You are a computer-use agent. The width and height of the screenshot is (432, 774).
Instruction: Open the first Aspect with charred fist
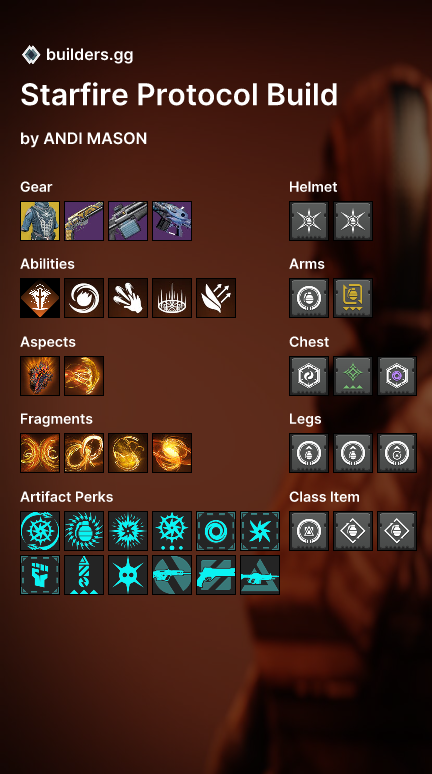point(40,376)
